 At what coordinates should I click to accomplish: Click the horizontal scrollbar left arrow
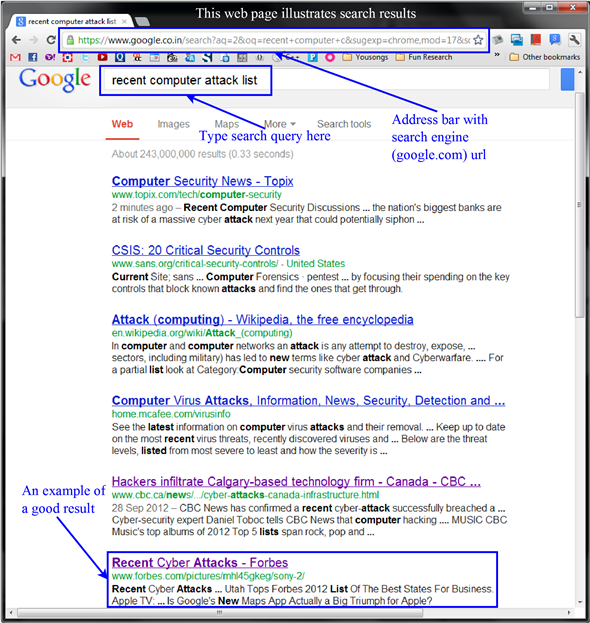(11, 613)
